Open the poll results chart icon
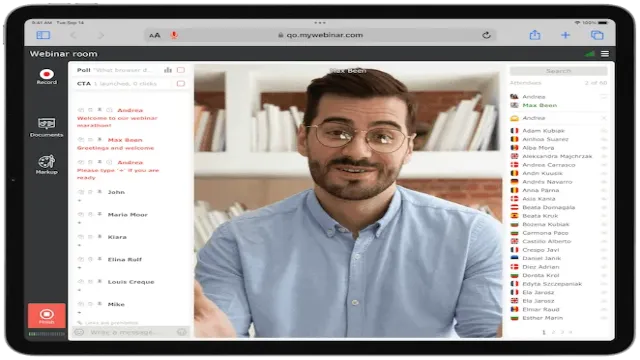The width and height of the screenshot is (640, 360). (x=168, y=70)
